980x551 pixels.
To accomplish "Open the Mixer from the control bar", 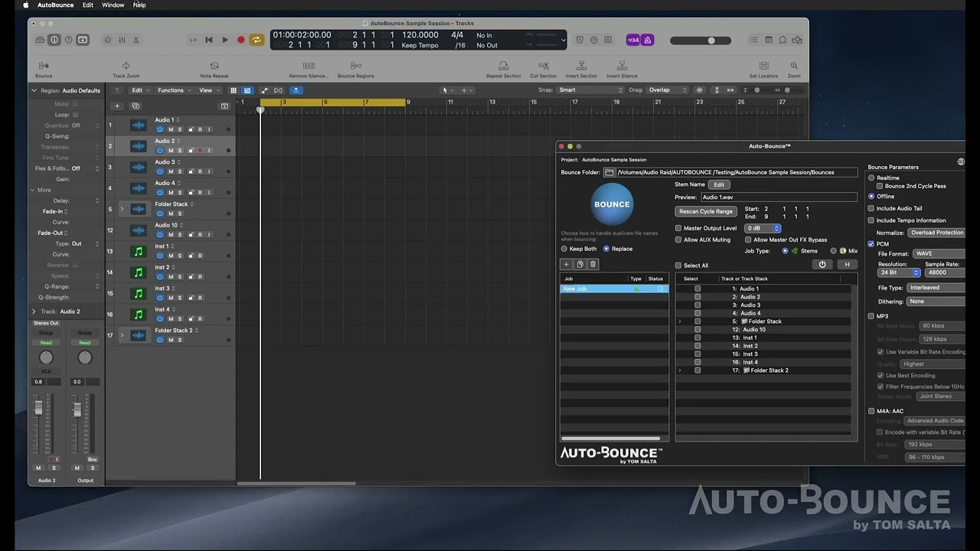I will (122, 40).
